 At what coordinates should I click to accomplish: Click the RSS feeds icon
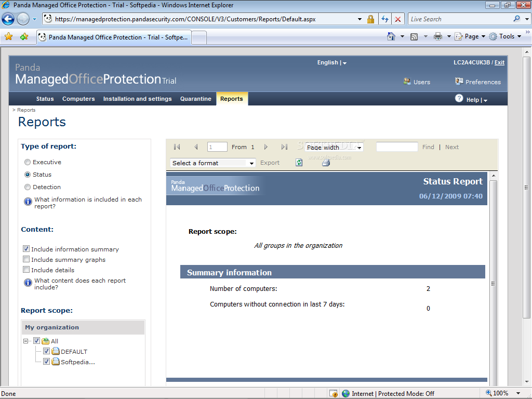point(414,37)
